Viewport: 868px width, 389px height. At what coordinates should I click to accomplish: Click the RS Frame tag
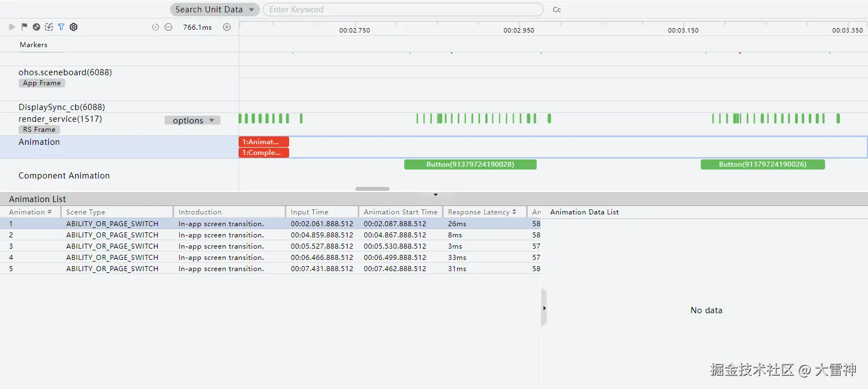point(39,130)
